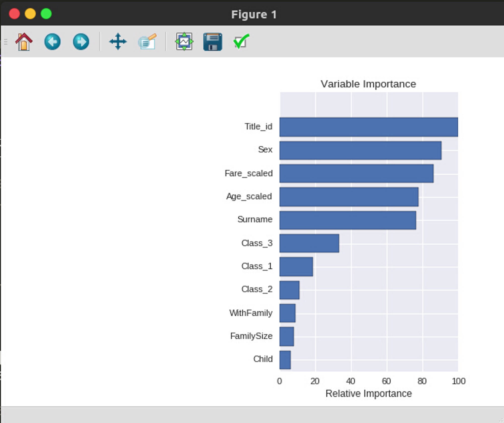Go back to previous view
This screenshot has width=504, height=423.
click(52, 42)
